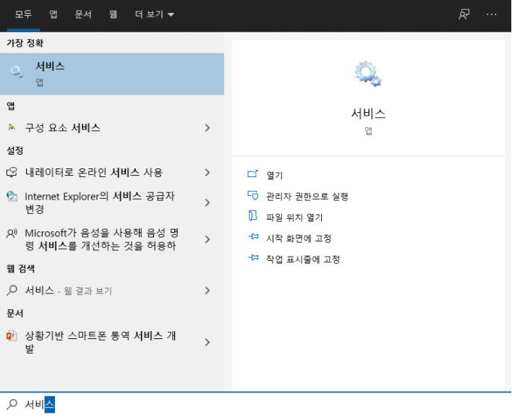
Task: Click the 서비스 gear icon in best match
Action: [x=17, y=72]
